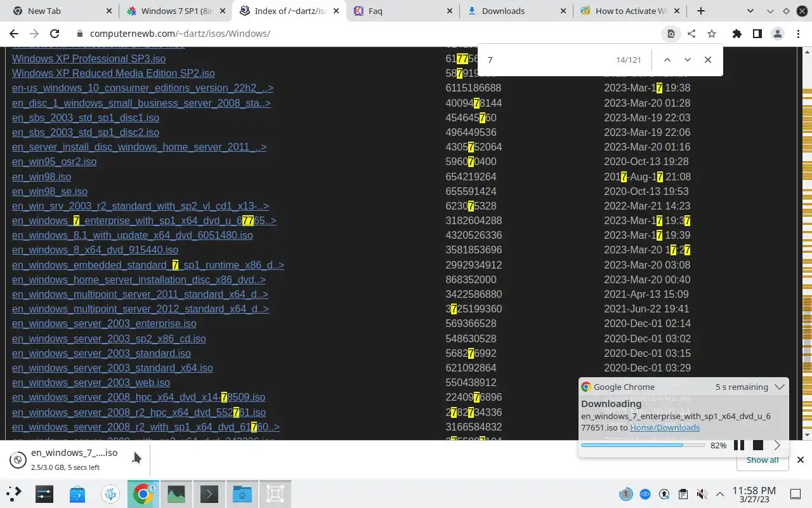Open the KDE application launcher
This screenshot has height=508, width=812.
pos(14,493)
